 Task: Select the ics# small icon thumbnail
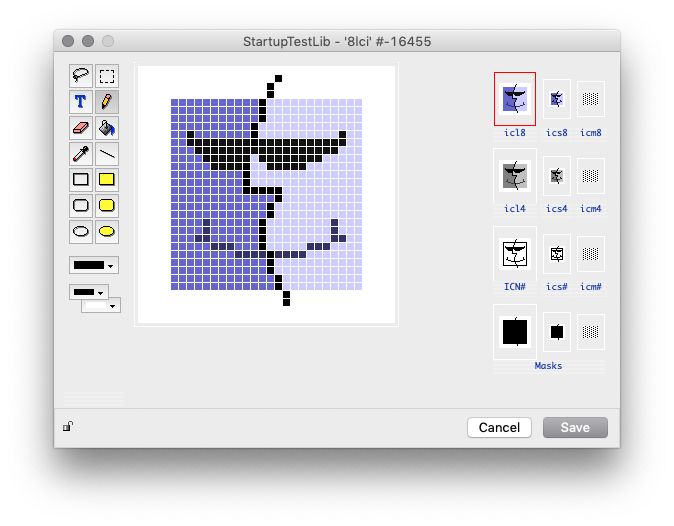coord(557,254)
